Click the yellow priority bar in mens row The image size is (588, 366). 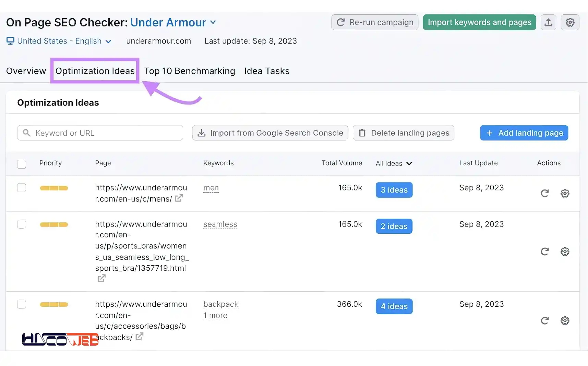click(54, 188)
